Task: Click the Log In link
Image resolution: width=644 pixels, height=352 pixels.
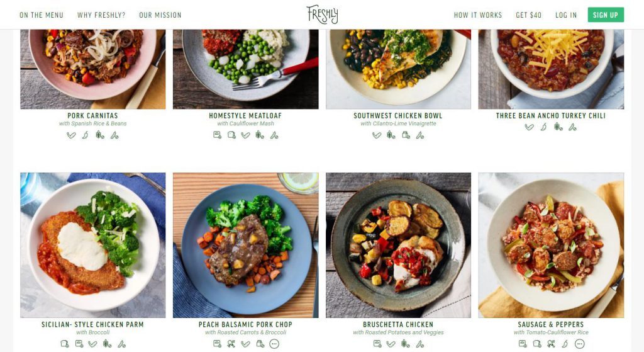Action: pos(566,15)
